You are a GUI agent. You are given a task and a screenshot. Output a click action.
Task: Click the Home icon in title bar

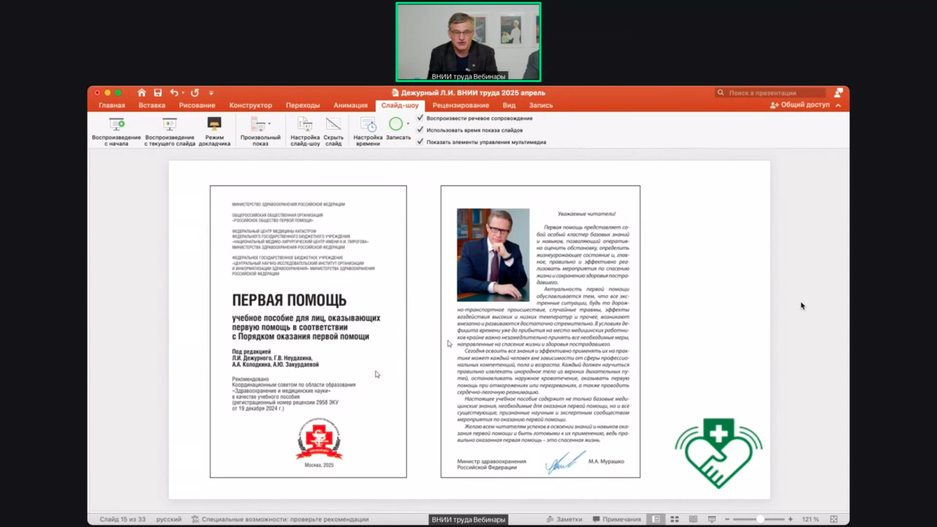141,93
